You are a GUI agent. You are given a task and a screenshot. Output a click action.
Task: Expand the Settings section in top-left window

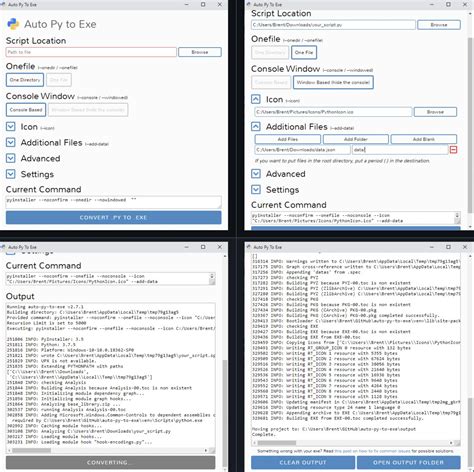[x=11, y=174]
